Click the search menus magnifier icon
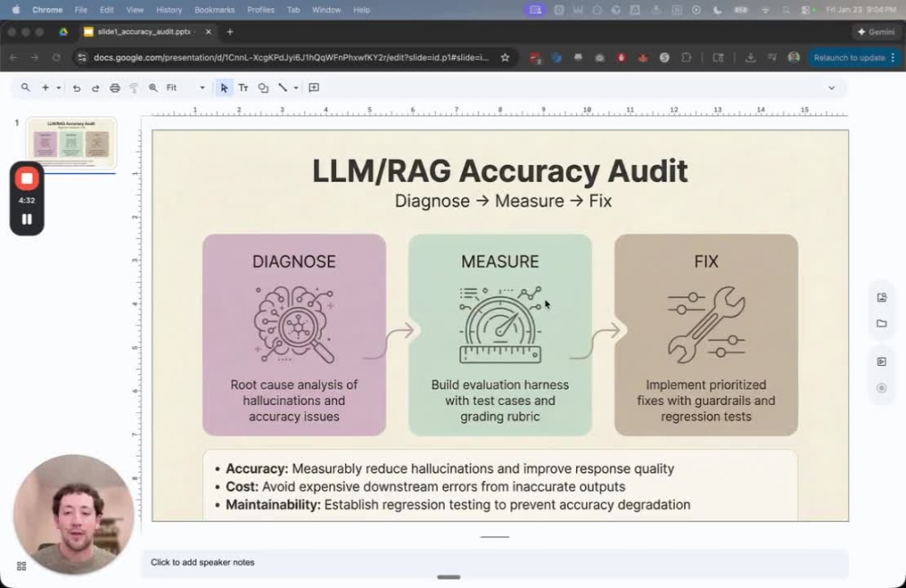906x588 pixels. click(25, 88)
